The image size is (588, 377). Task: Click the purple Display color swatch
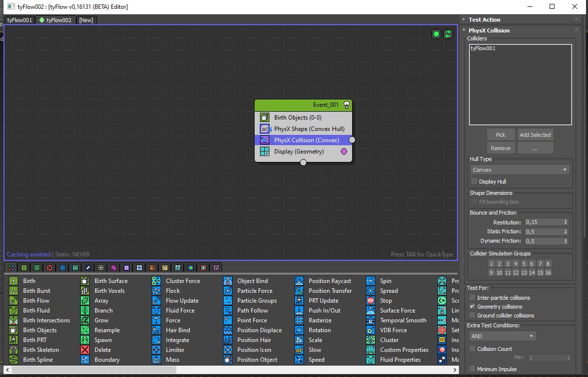point(344,152)
